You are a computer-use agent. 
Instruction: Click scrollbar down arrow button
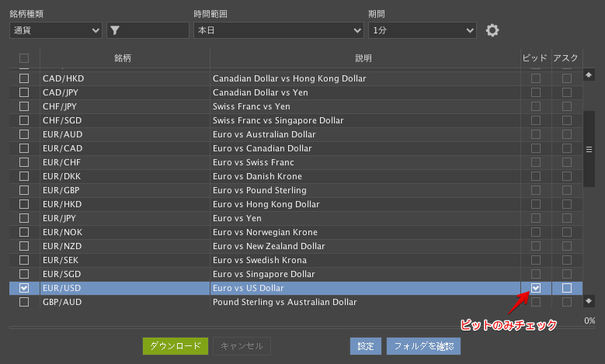pos(589,300)
